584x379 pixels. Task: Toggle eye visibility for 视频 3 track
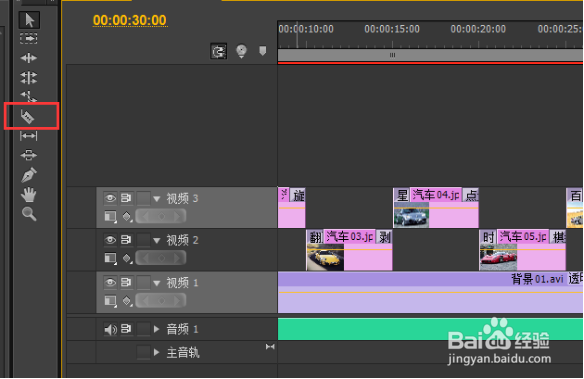[110, 198]
